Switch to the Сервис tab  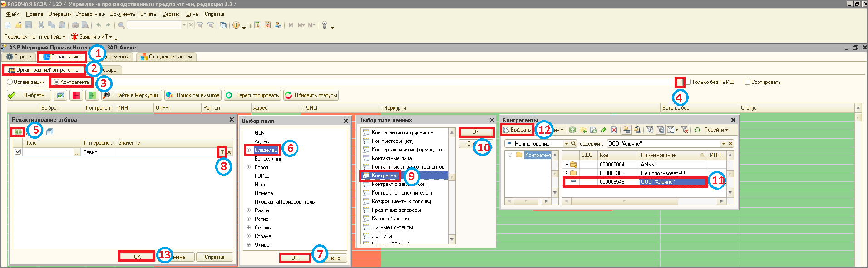click(x=19, y=57)
